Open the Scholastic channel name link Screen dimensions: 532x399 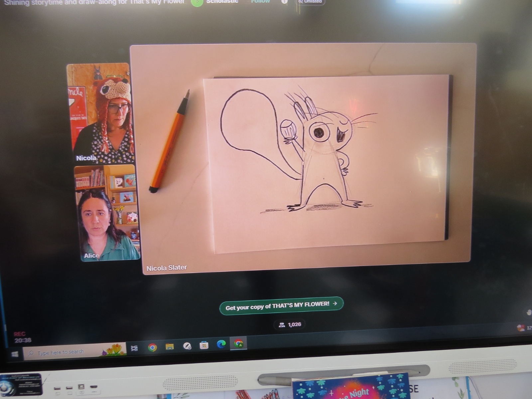pos(222,2)
